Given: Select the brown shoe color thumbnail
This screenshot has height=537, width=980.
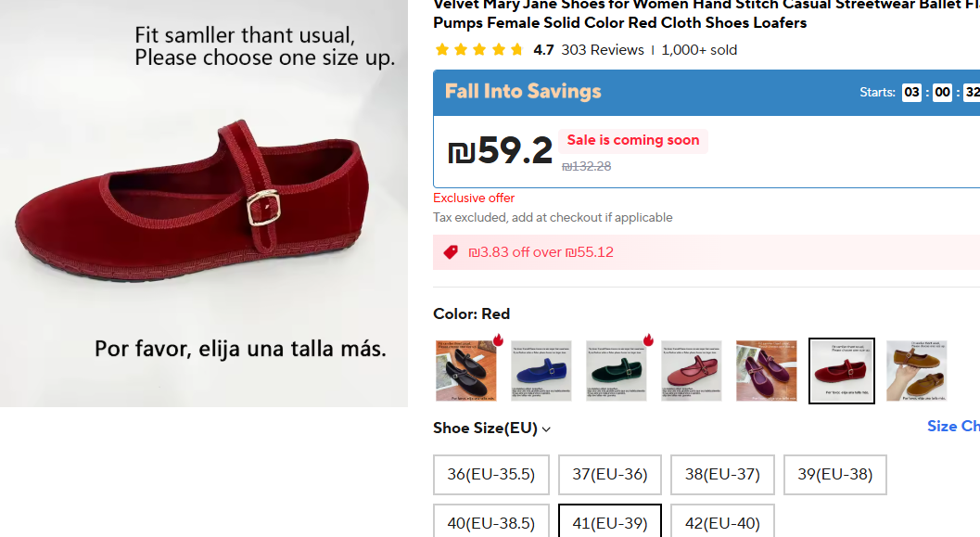Looking at the screenshot, I should coord(916,371).
